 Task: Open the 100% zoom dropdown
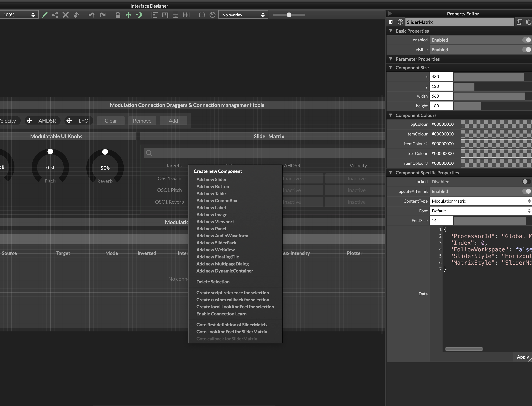19,15
